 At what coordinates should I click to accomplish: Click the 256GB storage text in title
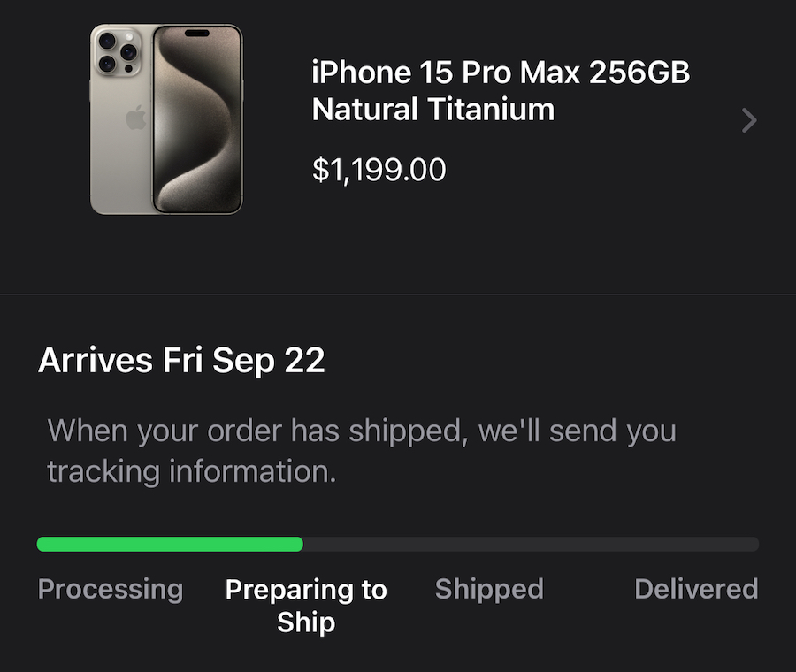tap(639, 73)
